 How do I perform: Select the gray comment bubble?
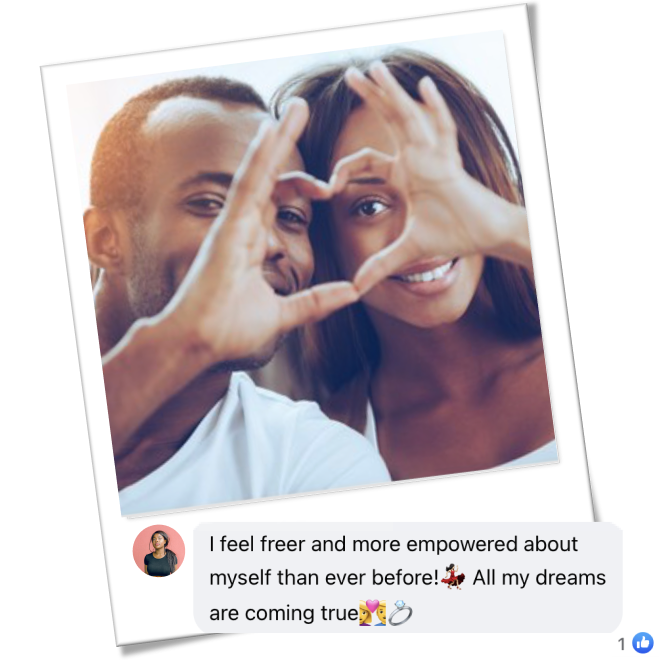coord(408,578)
